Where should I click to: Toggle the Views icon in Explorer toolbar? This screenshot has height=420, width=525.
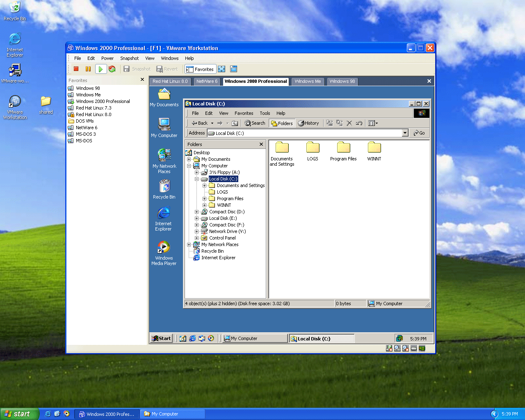tap(372, 123)
